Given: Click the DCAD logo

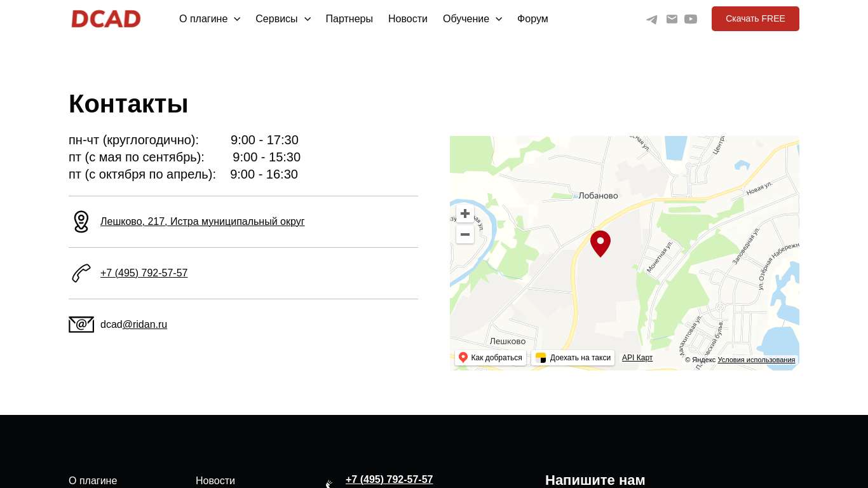Looking at the screenshot, I should (x=106, y=19).
